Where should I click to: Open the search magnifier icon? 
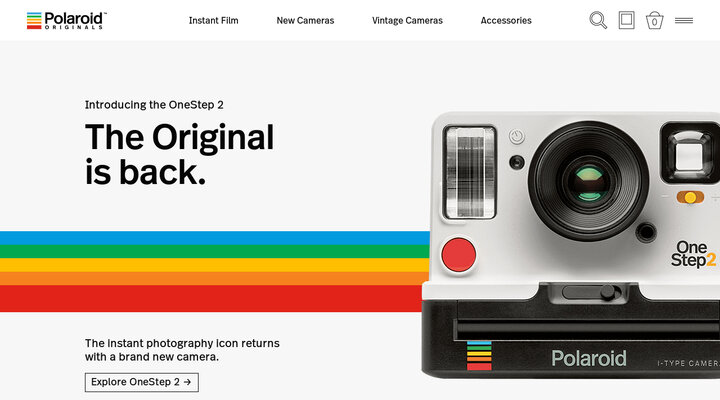(x=598, y=21)
